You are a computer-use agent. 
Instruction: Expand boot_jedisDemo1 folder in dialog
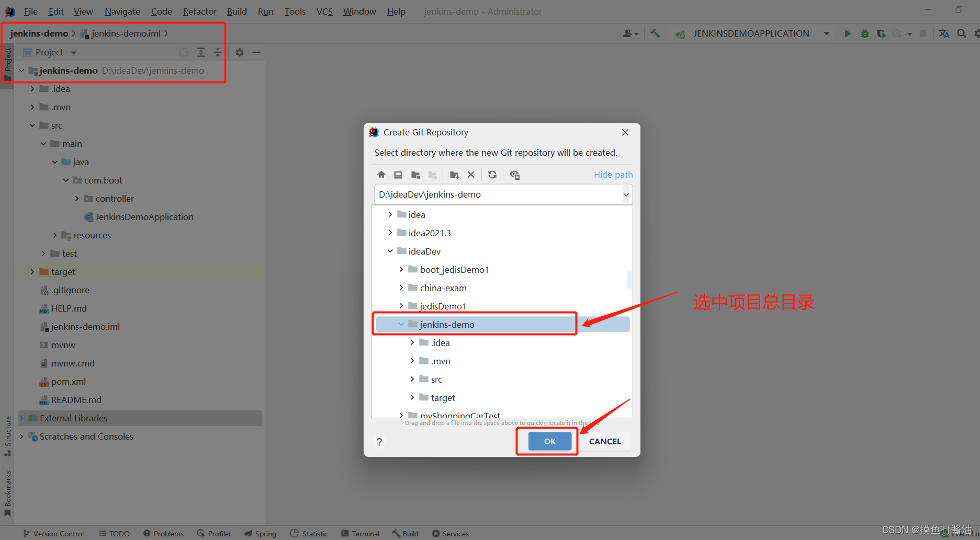click(401, 270)
